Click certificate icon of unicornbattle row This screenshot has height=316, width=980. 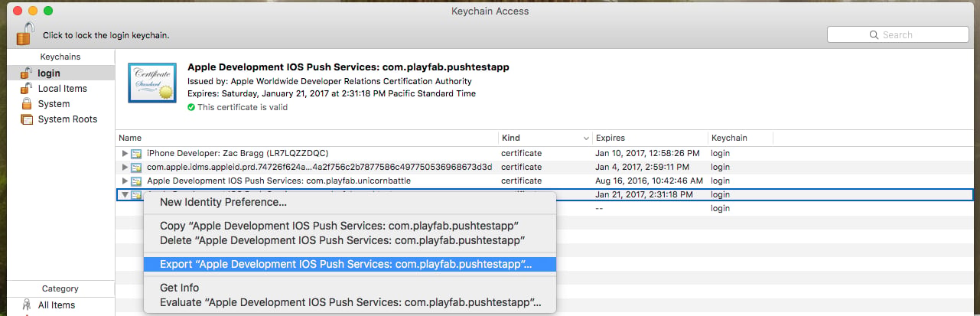point(136,181)
